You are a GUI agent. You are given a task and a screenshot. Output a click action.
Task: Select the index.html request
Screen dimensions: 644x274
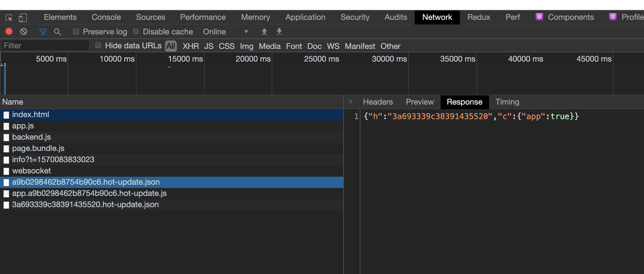point(172,115)
